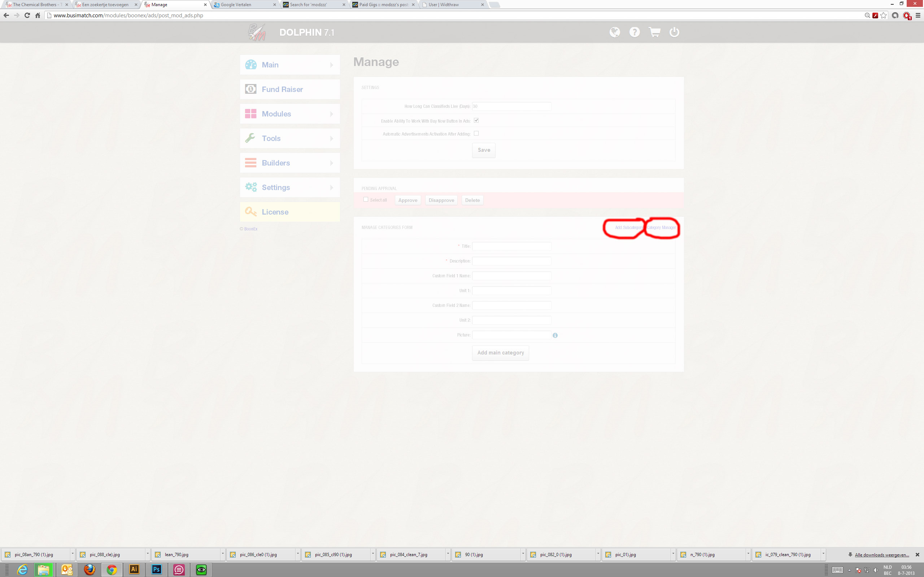Tick the Select all checkbox
The height and width of the screenshot is (577, 924).
tap(366, 199)
